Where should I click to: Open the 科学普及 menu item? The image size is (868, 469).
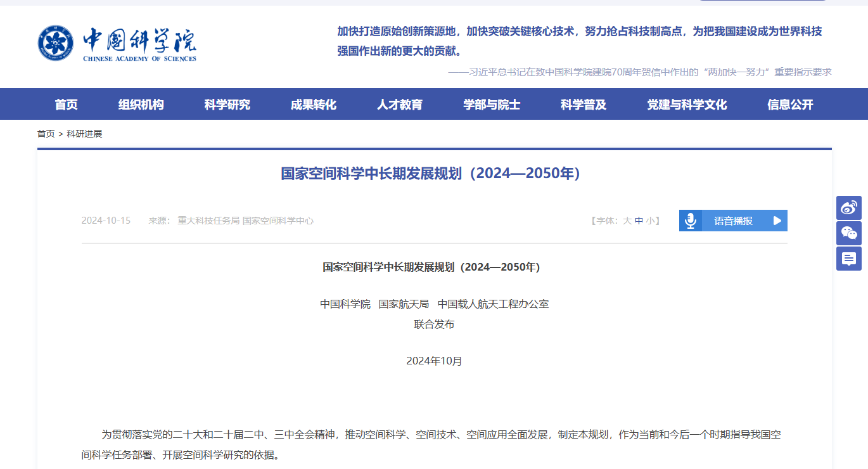coord(584,105)
